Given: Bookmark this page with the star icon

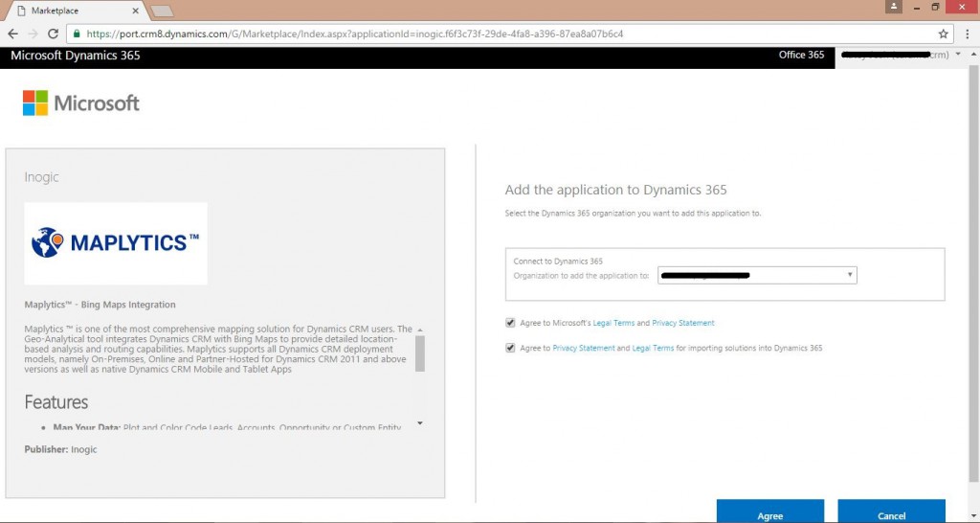Looking at the screenshot, I should point(943,34).
